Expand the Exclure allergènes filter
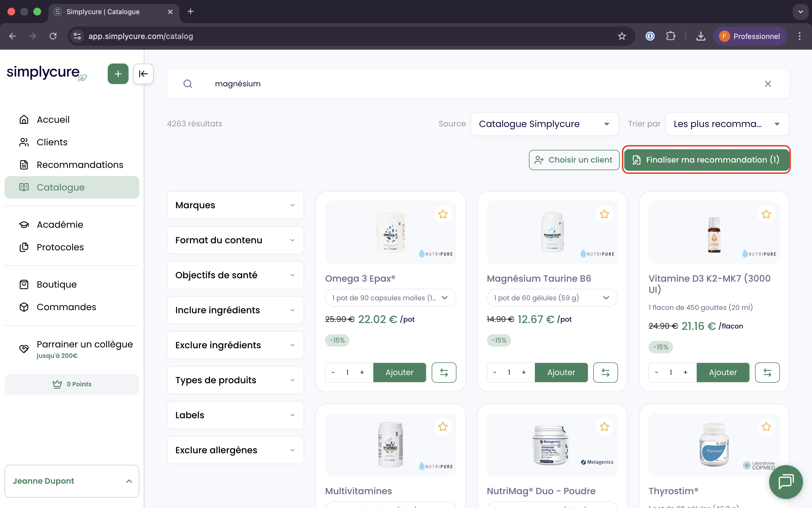The height and width of the screenshot is (508, 812). pyautogui.click(x=235, y=450)
